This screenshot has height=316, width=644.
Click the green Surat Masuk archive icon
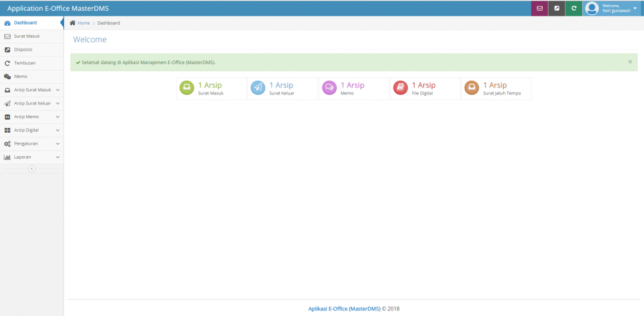[x=186, y=88]
